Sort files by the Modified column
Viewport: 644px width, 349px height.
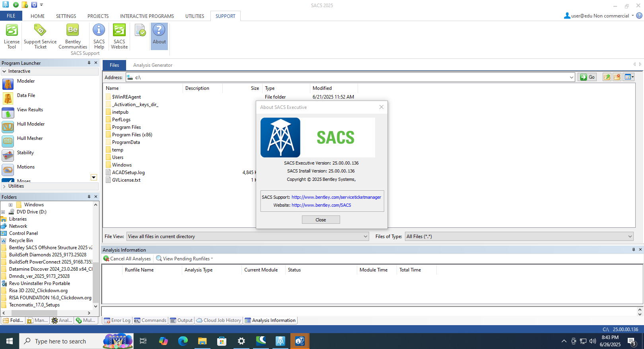(x=334, y=88)
